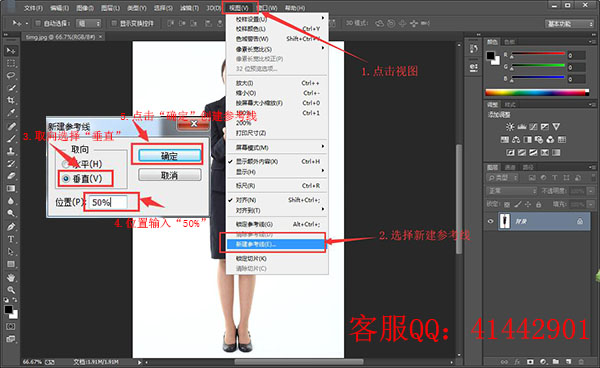The width and height of the screenshot is (600, 368).
Task: Open the Layers panel flyout menu
Action: [592, 167]
